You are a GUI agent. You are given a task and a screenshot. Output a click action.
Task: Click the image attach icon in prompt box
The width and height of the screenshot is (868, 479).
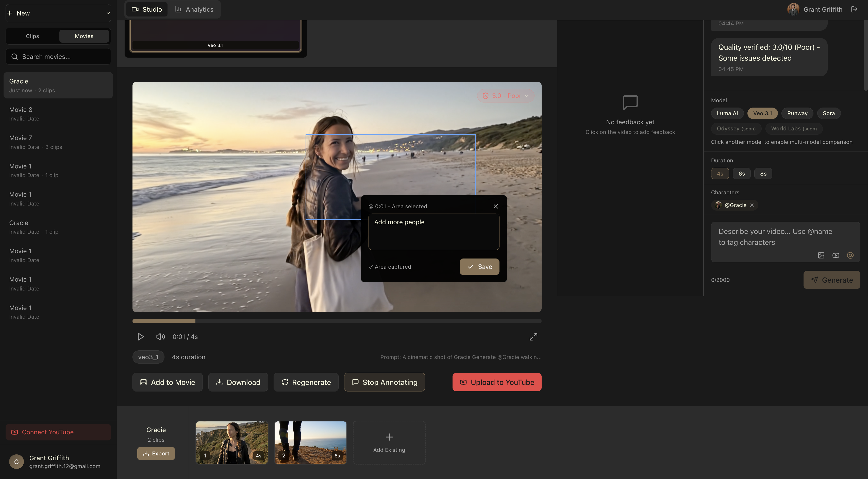821,255
